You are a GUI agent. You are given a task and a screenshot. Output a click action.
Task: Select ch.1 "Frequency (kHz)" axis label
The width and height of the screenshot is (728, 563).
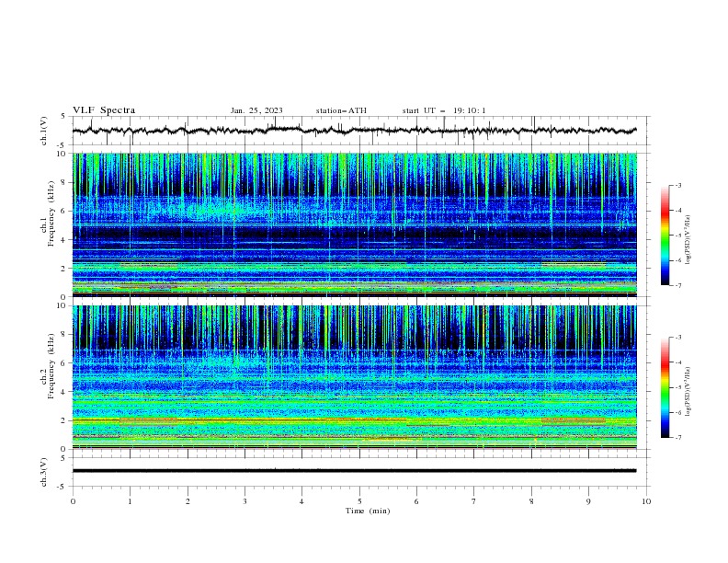[x=51, y=213]
